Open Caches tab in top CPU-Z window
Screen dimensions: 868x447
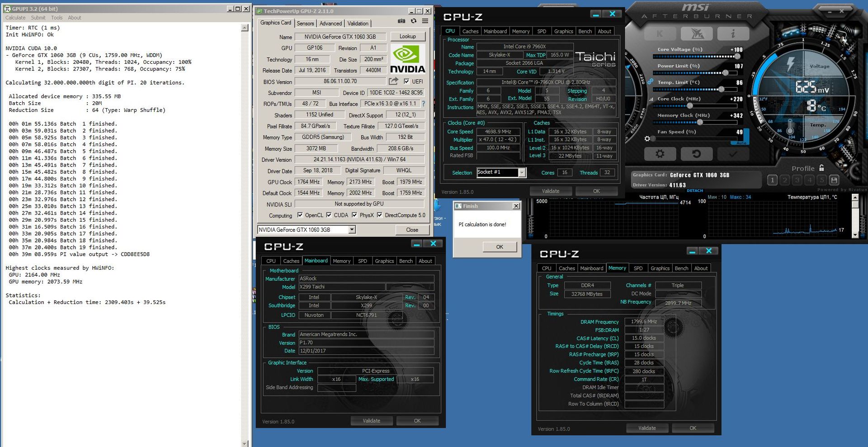[470, 31]
